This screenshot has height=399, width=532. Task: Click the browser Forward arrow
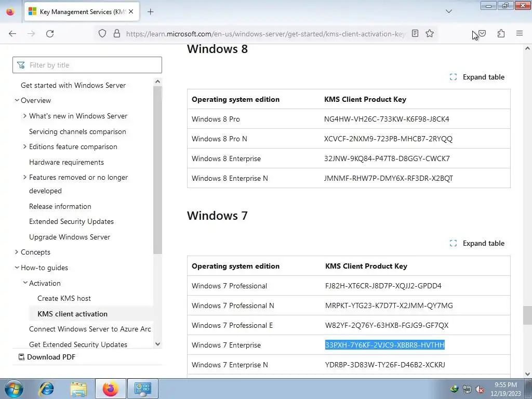click(x=31, y=34)
